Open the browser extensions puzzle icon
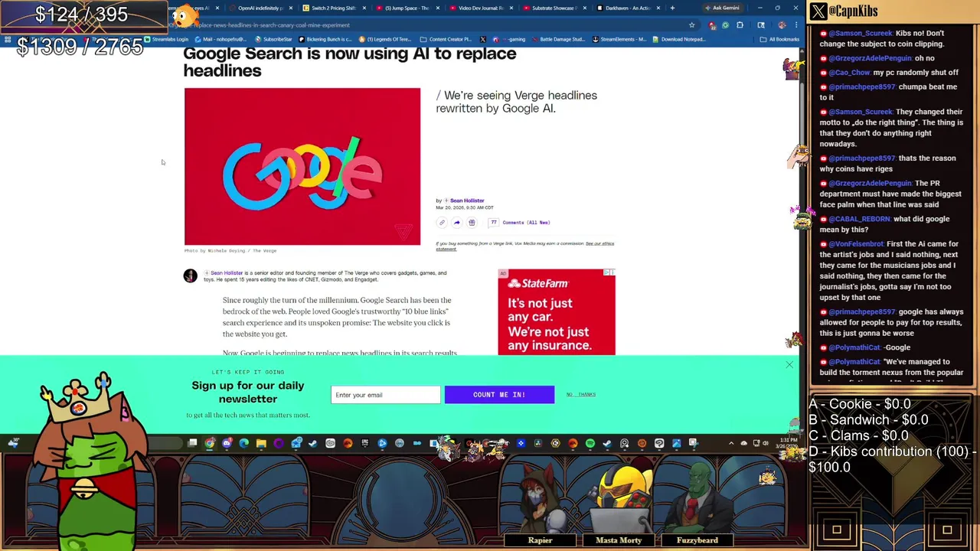Image resolution: width=980 pixels, height=551 pixels. 740,25
